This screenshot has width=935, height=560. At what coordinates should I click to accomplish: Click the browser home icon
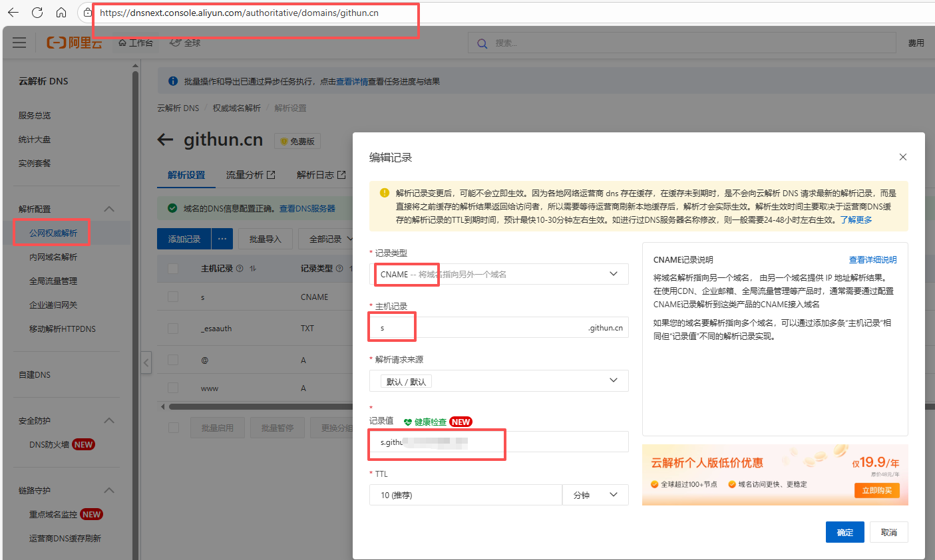61,13
